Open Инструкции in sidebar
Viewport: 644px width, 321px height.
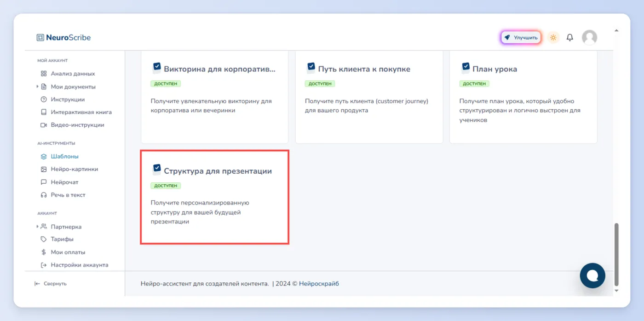(x=68, y=99)
